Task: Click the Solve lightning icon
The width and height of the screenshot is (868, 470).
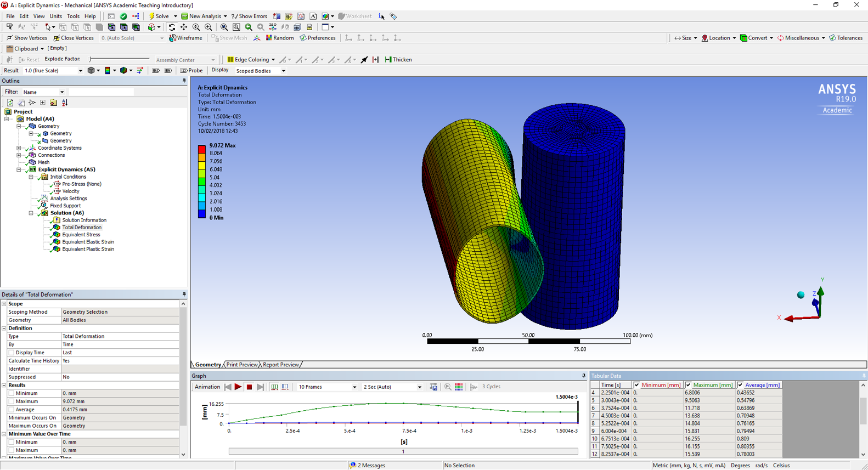Action: tap(151, 16)
